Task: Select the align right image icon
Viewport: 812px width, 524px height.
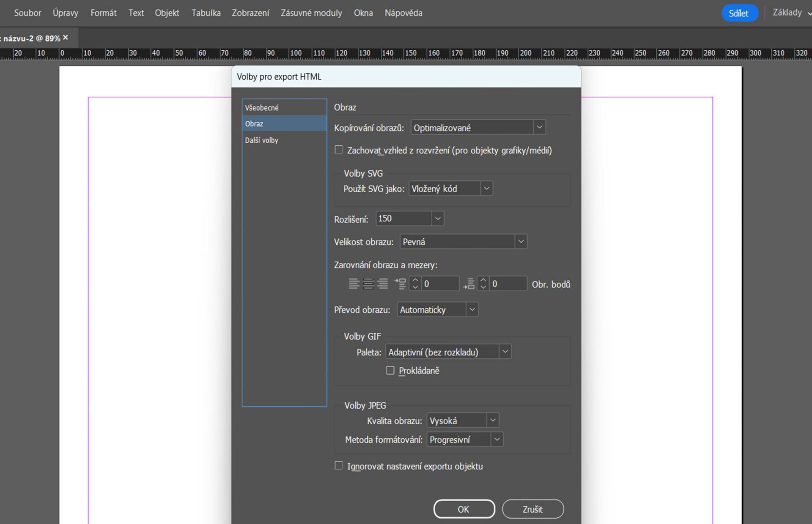Action: tap(383, 284)
